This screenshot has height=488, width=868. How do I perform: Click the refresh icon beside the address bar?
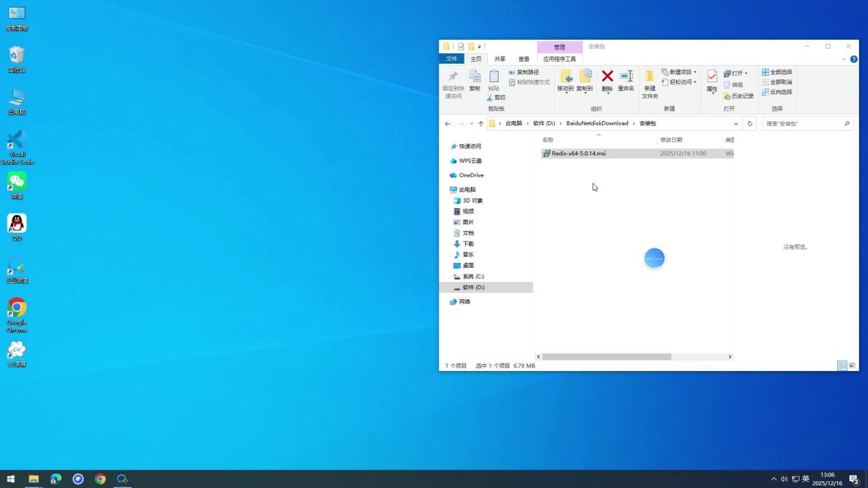coord(749,124)
